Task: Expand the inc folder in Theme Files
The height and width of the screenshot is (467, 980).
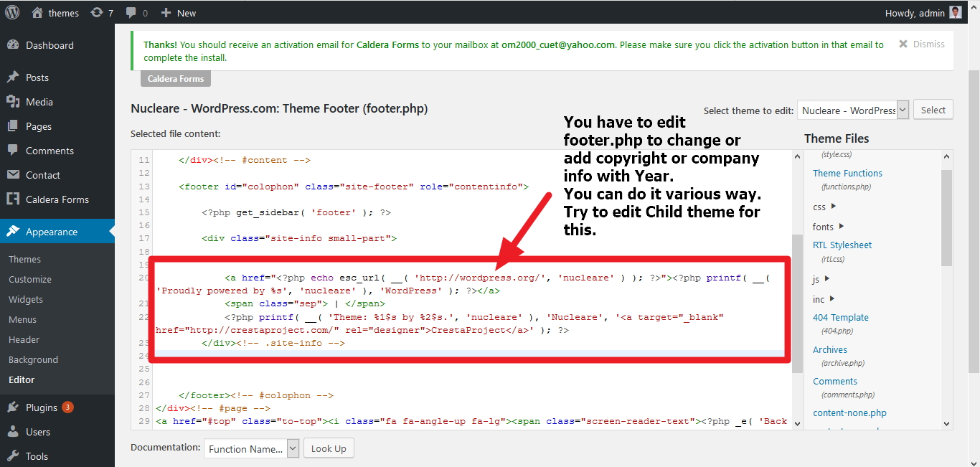Action: coord(823,298)
